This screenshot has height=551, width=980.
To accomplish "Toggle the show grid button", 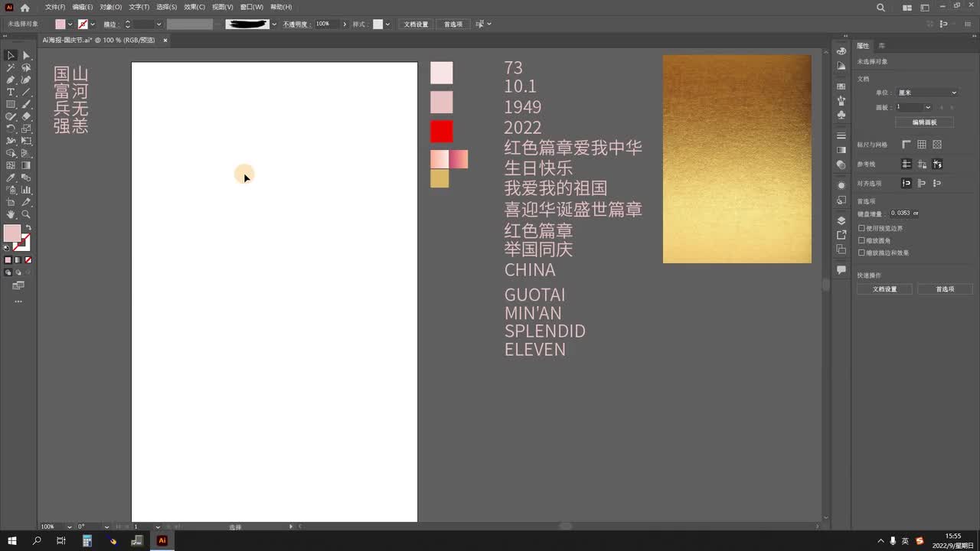I will pos(922,145).
